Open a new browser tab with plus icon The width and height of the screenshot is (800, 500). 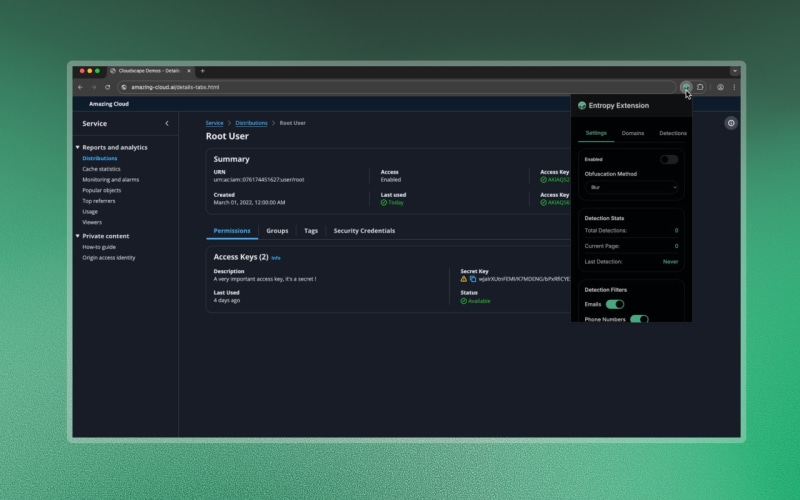[203, 71]
